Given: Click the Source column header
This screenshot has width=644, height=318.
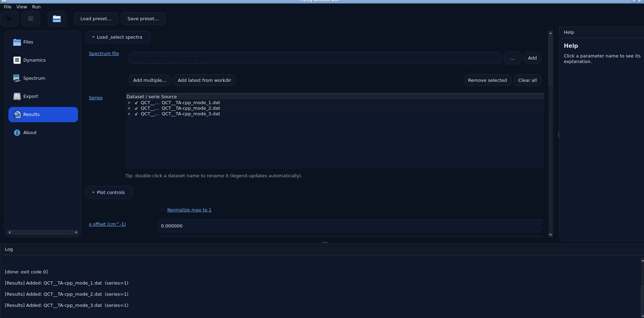Looking at the screenshot, I should pyautogui.click(x=352, y=97).
